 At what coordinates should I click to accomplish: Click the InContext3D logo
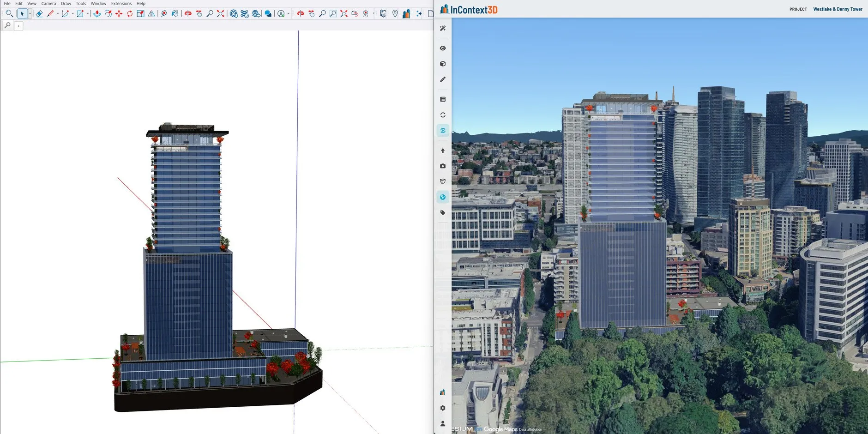(469, 9)
